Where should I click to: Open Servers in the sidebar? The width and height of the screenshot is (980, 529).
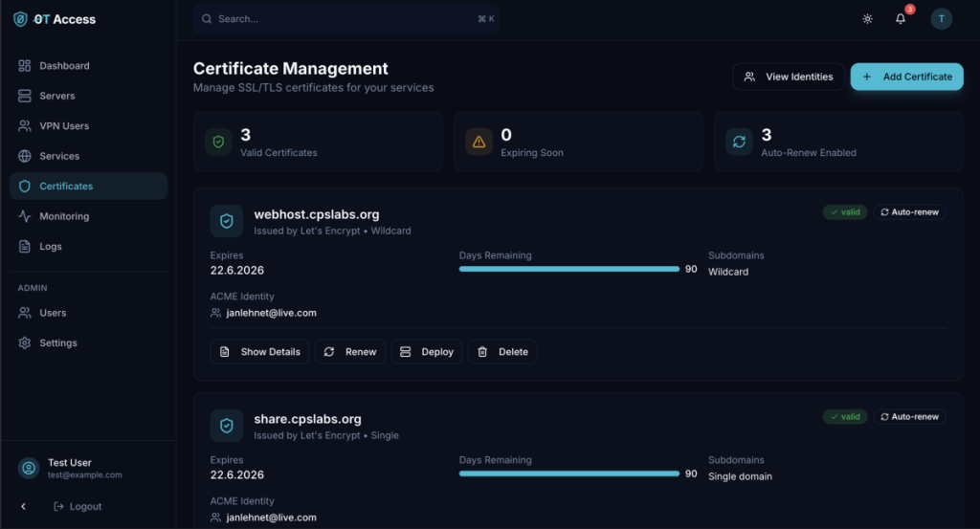[57, 96]
